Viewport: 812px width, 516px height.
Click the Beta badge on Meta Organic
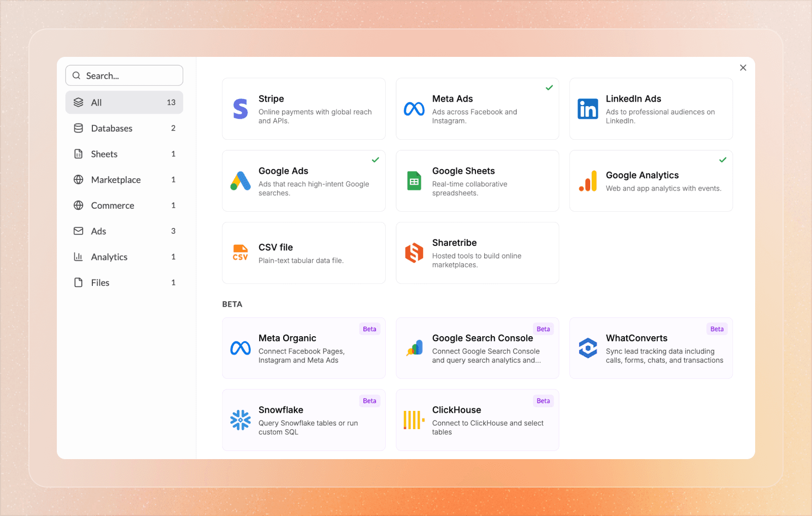point(369,329)
